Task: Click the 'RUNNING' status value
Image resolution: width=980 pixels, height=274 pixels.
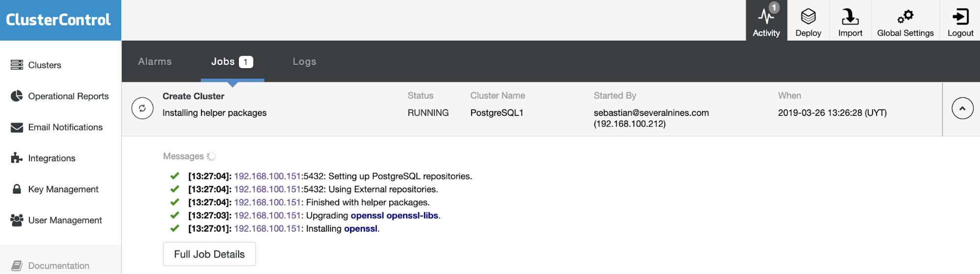Action: pos(428,113)
